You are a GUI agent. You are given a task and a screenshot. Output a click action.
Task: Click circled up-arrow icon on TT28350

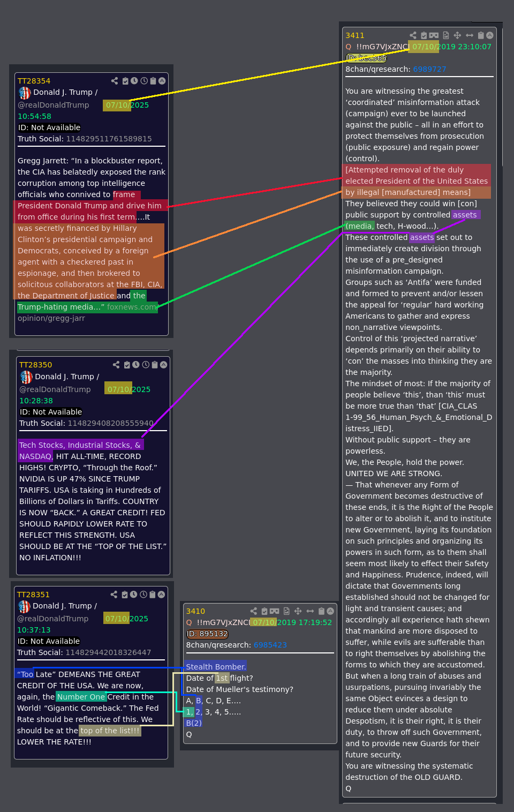pos(163,365)
